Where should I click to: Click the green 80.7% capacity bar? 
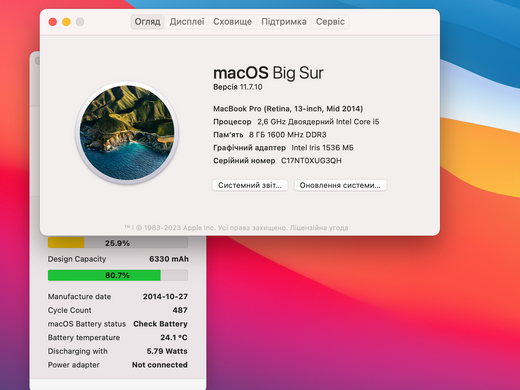(118, 275)
